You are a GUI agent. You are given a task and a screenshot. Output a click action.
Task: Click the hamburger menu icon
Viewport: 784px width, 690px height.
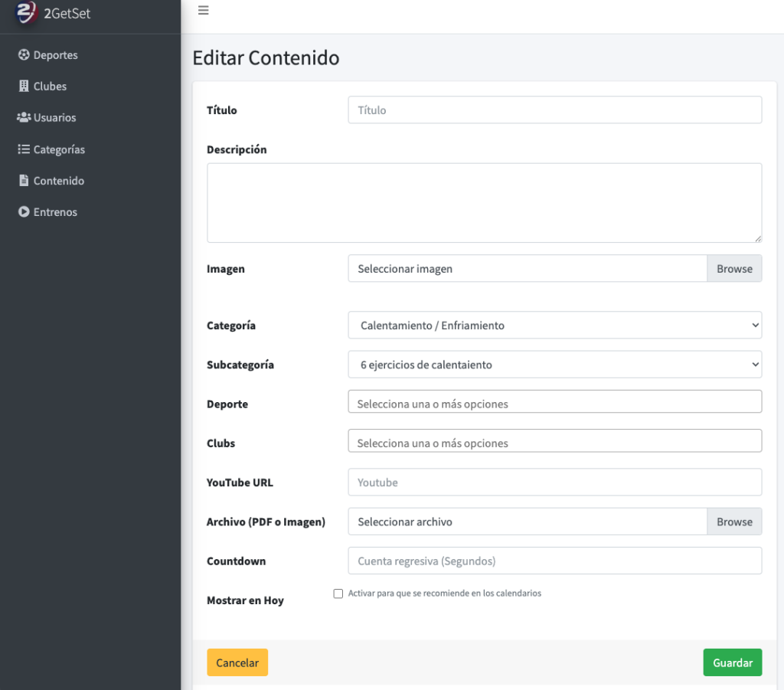(203, 11)
